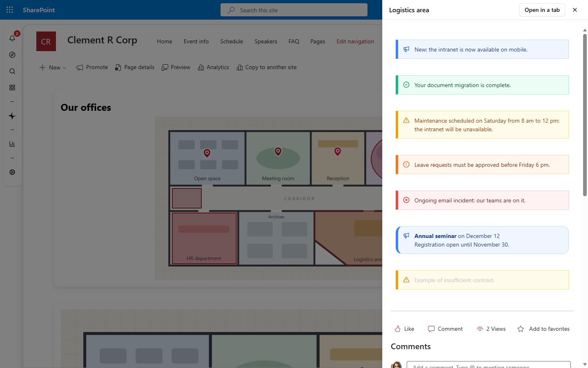This screenshot has height=368, width=588.
Task: Open the Pages navigation item
Action: tap(318, 41)
